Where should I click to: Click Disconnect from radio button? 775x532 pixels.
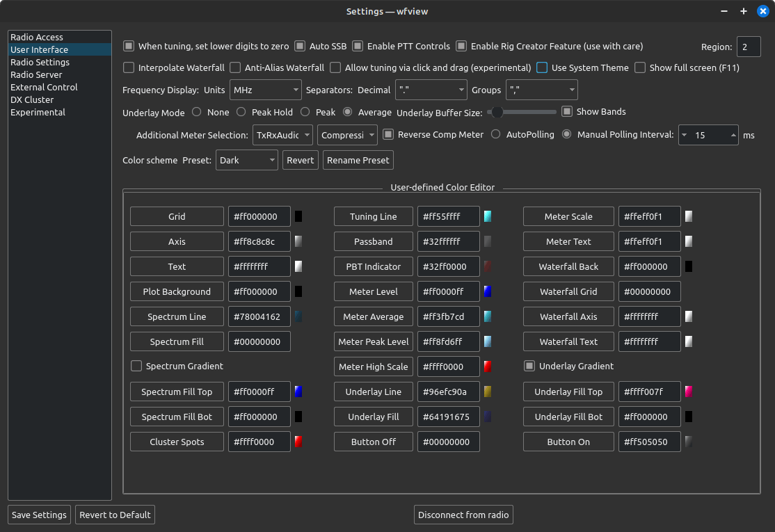click(463, 515)
